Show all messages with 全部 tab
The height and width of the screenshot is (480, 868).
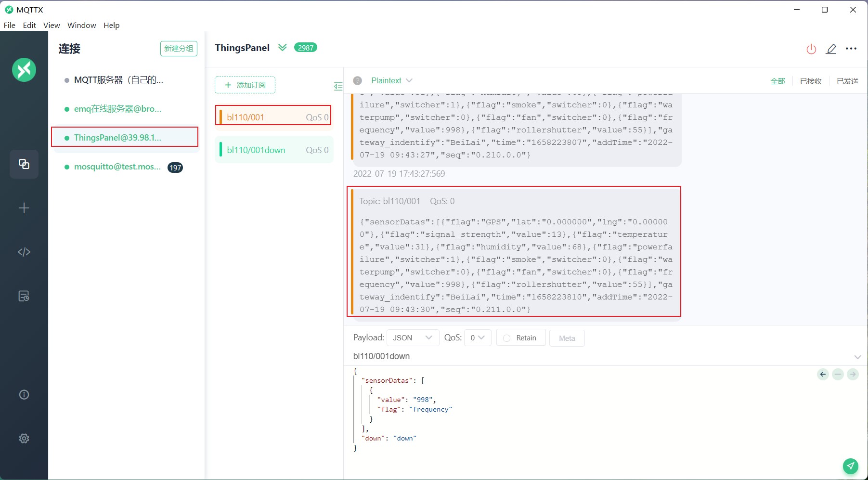click(x=778, y=81)
